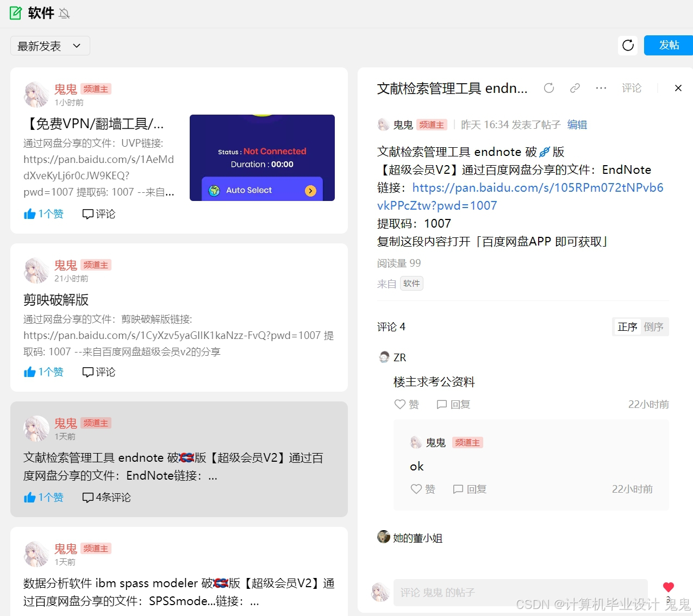The height and width of the screenshot is (616, 693).
Task: Like the 免费VPN post with thumbs-up
Action: tap(43, 214)
